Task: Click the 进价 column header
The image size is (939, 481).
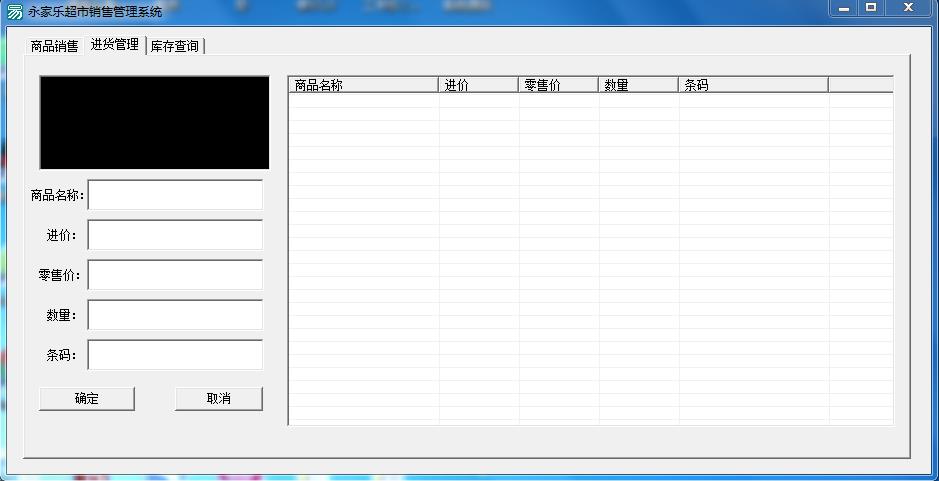Action: [478, 85]
